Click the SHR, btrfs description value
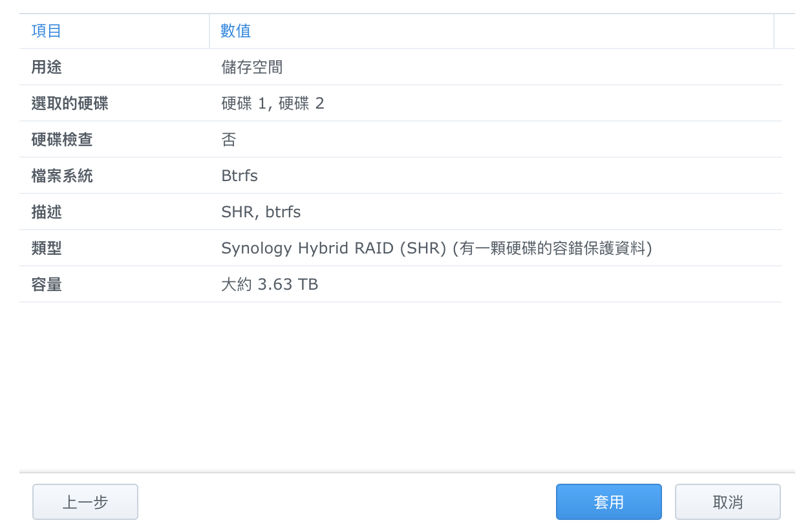 coord(261,212)
